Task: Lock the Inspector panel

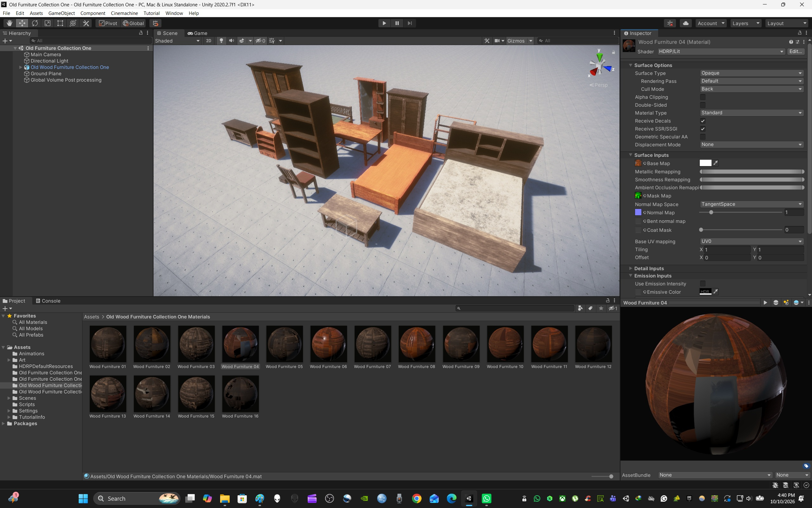Action: tap(800, 33)
